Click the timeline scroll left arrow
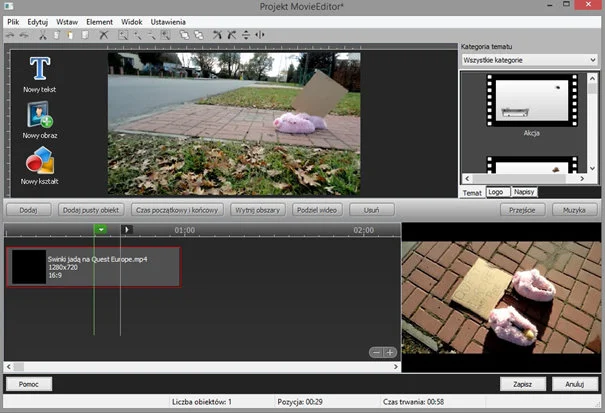 8,367
